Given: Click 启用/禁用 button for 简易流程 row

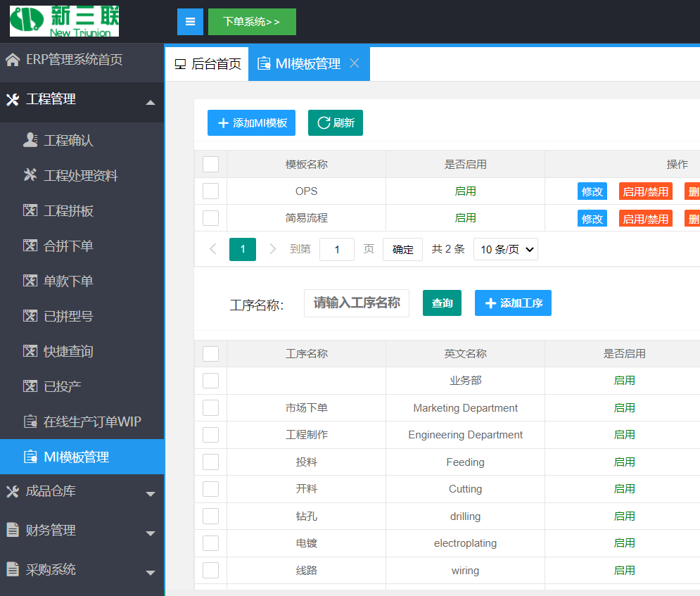Looking at the screenshot, I should (x=645, y=219).
